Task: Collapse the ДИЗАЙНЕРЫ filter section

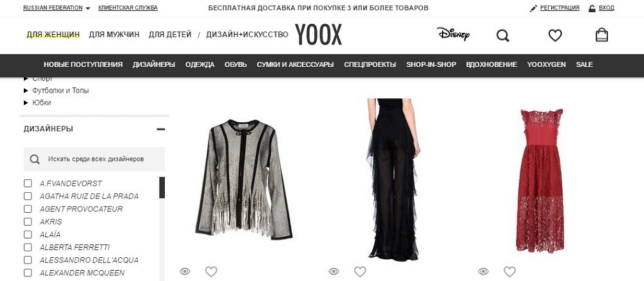Action: pos(160,129)
